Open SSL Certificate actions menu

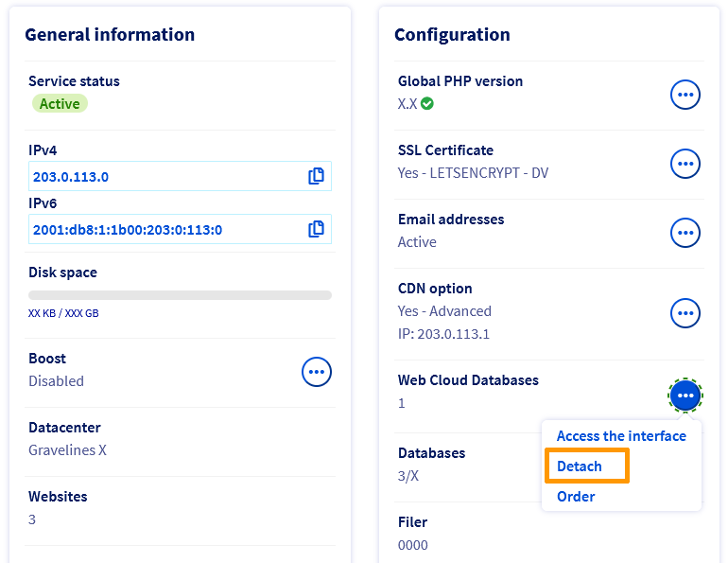tap(685, 164)
